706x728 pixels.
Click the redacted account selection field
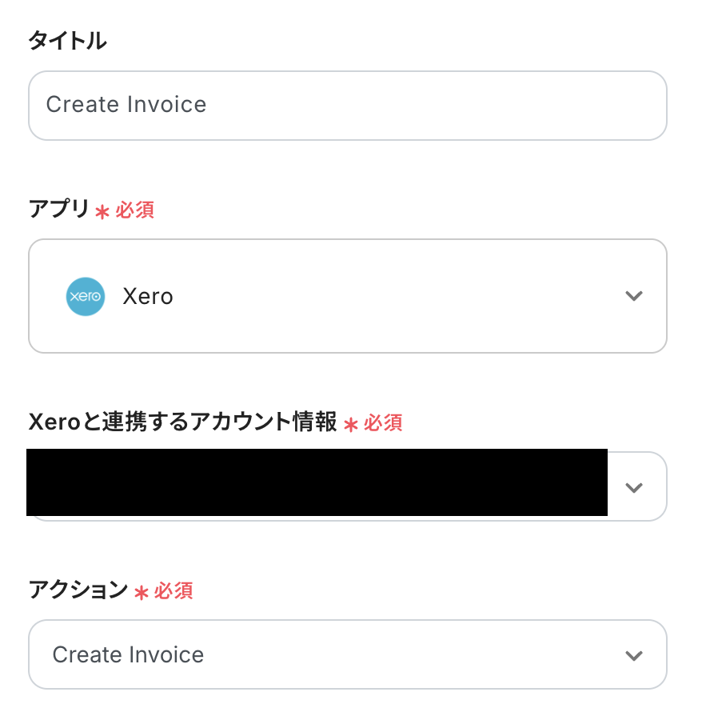pos(317,482)
